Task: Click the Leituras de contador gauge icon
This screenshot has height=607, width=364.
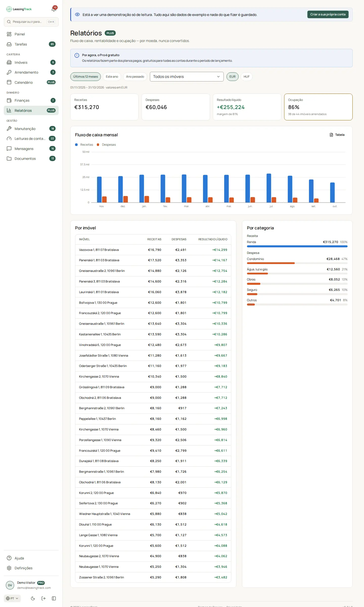Action: pos(9,139)
